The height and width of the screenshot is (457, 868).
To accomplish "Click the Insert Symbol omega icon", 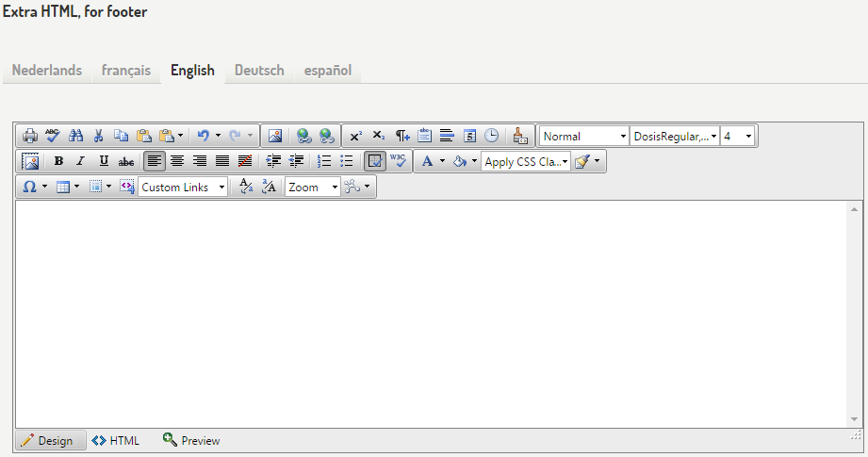I will point(29,187).
